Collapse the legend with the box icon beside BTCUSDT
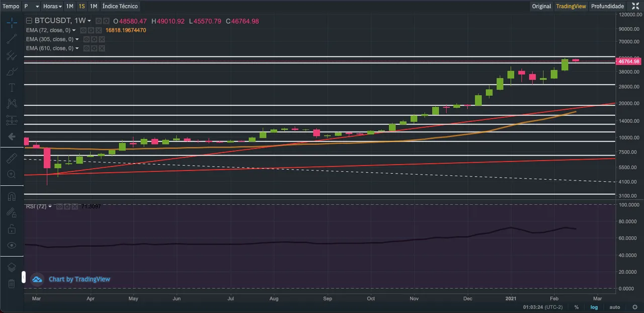The width and height of the screenshot is (644, 313). click(x=29, y=21)
